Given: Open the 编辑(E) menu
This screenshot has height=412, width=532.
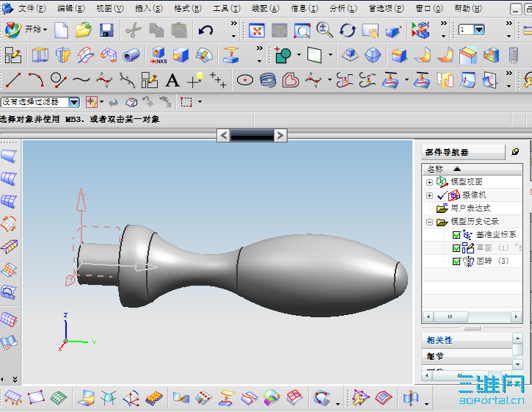Looking at the screenshot, I should point(71,9).
